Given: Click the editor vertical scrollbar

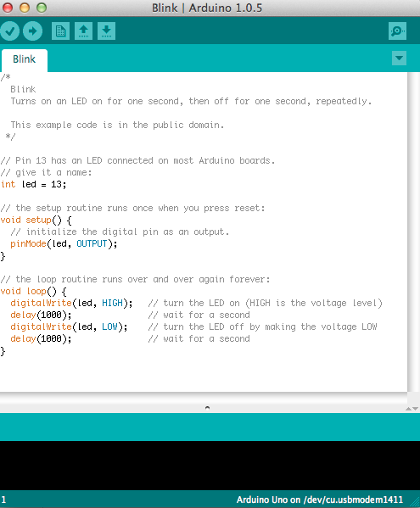Looking at the screenshot, I should pos(413,232).
